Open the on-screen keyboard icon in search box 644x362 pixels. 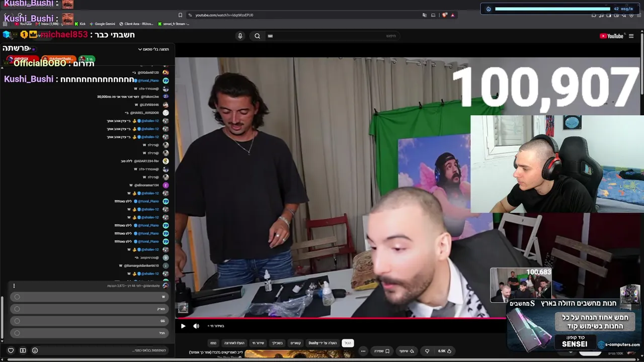(x=270, y=36)
